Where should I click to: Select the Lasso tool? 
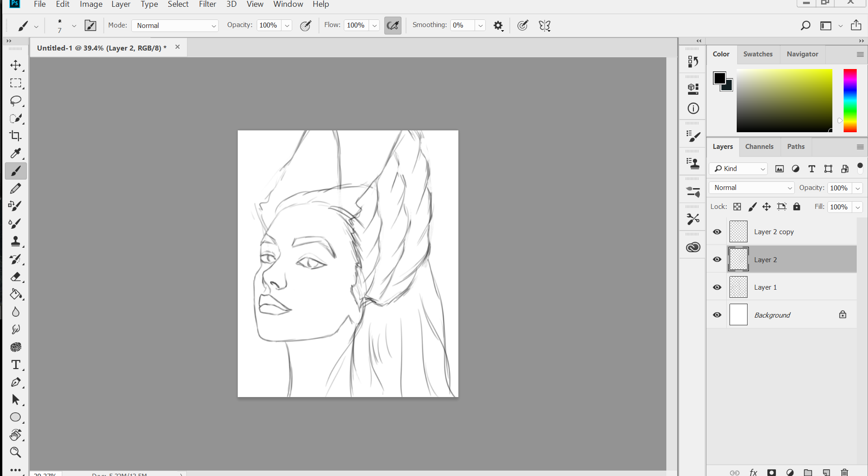[16, 101]
